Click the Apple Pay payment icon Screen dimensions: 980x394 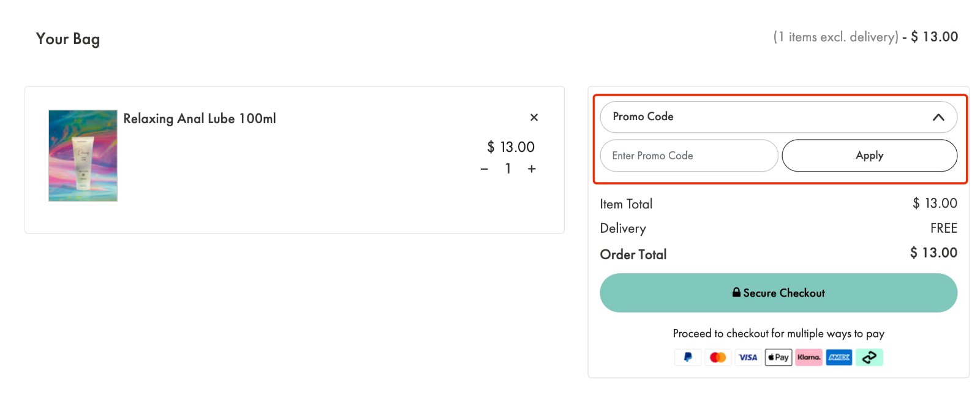[778, 357]
